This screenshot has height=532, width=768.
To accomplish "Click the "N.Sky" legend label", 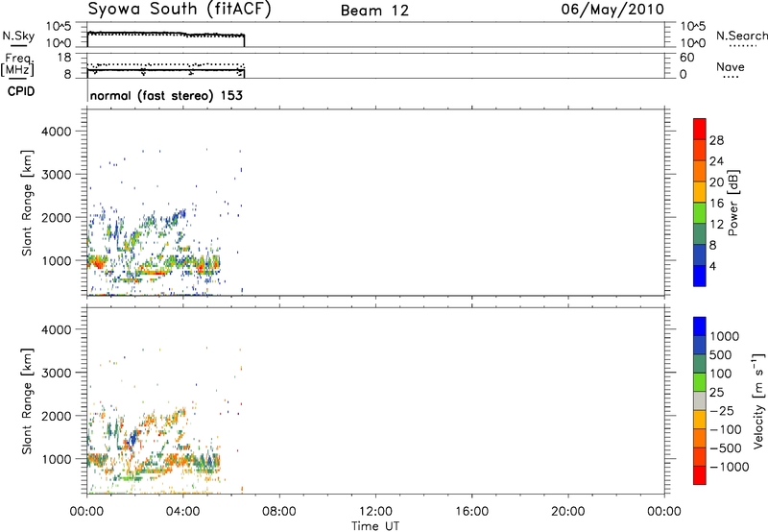I will [x=18, y=36].
